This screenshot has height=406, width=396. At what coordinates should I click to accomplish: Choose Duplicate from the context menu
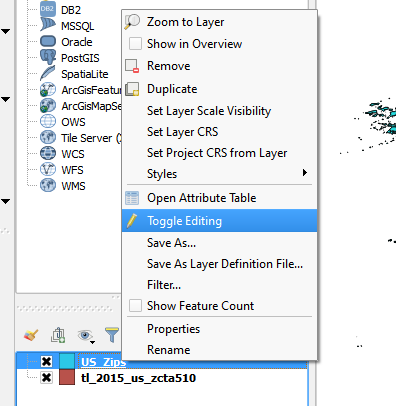click(219, 89)
